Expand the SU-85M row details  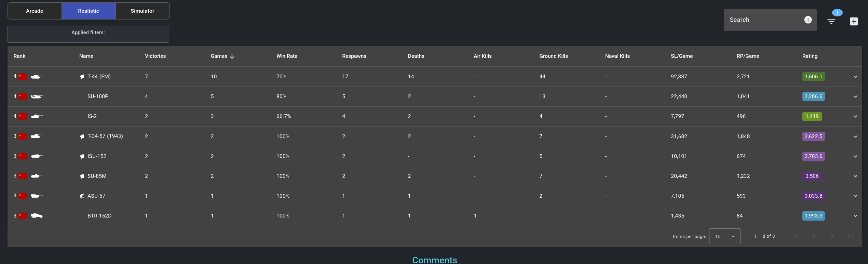pos(855,176)
